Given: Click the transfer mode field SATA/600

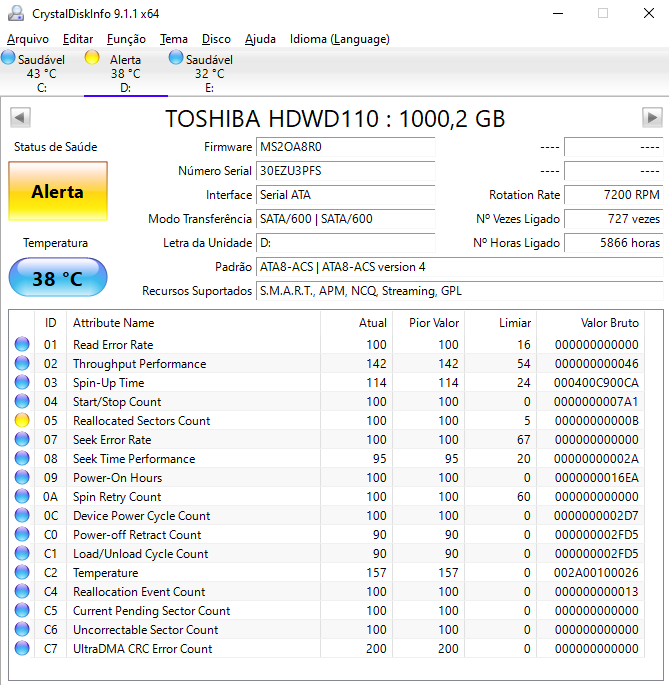Looking at the screenshot, I should [345, 219].
